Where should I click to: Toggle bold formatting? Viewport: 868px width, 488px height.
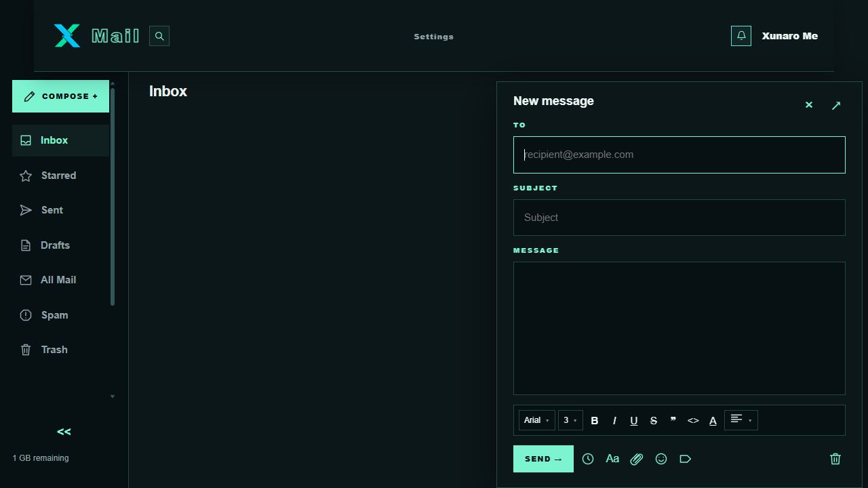[x=595, y=420]
